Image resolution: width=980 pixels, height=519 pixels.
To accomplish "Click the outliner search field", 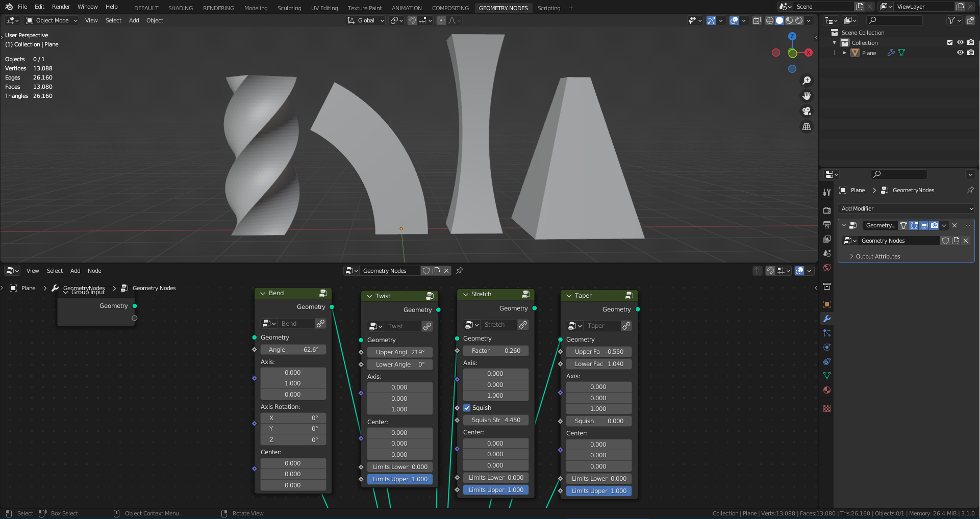I will click(x=894, y=20).
